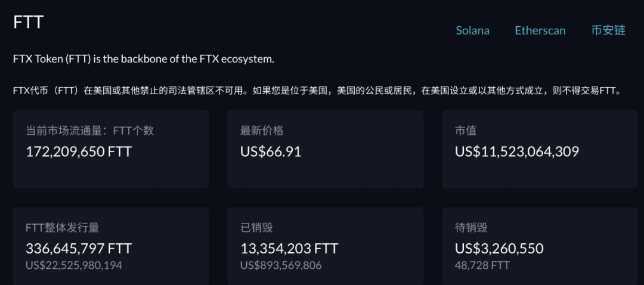
Task: Select the 336,645,797 FTT total supply
Action: click(x=79, y=249)
